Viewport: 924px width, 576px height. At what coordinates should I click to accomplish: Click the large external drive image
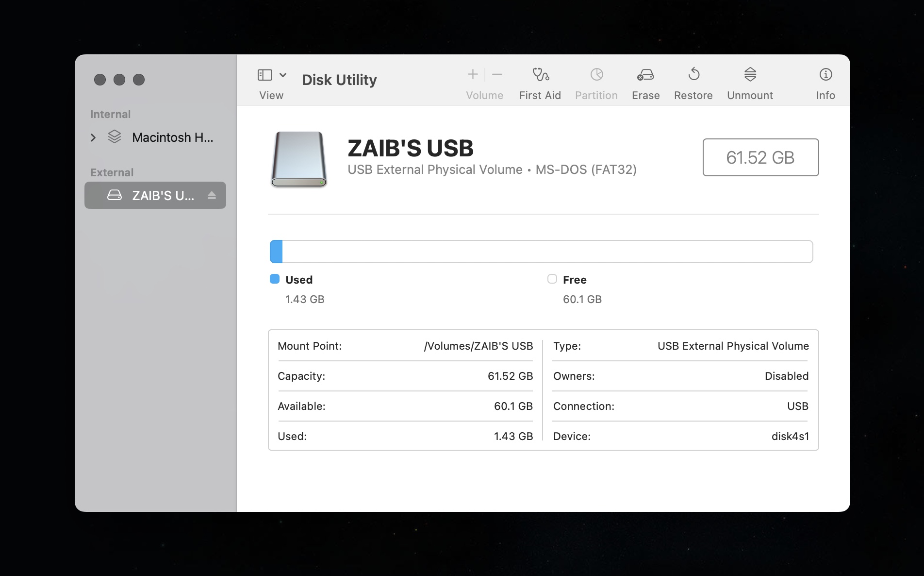pyautogui.click(x=299, y=159)
